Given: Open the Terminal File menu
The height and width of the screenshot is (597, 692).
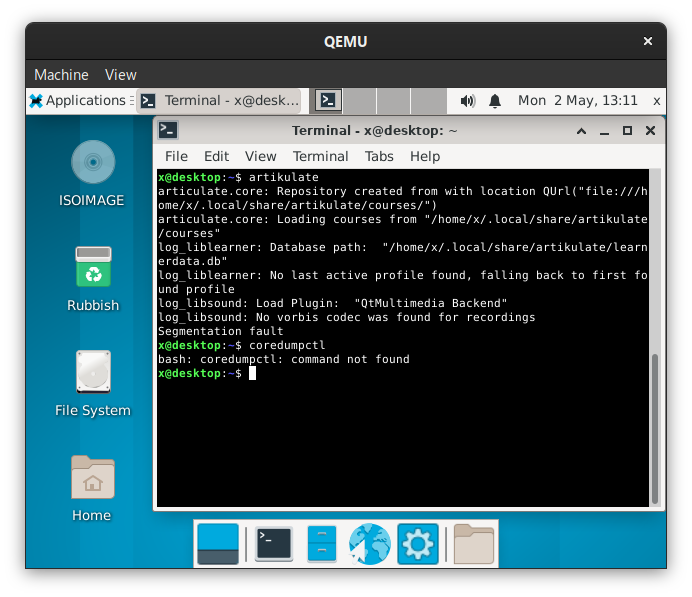Looking at the screenshot, I should tap(176, 156).
